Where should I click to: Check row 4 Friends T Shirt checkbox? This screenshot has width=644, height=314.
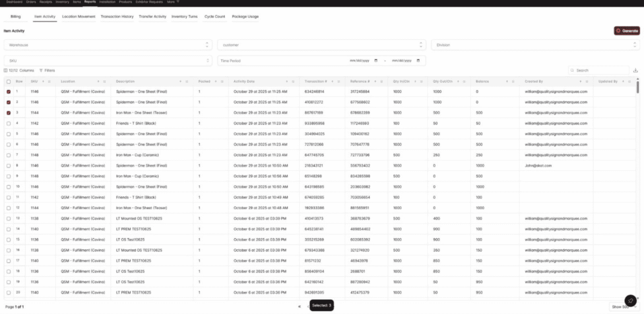[x=8, y=124]
